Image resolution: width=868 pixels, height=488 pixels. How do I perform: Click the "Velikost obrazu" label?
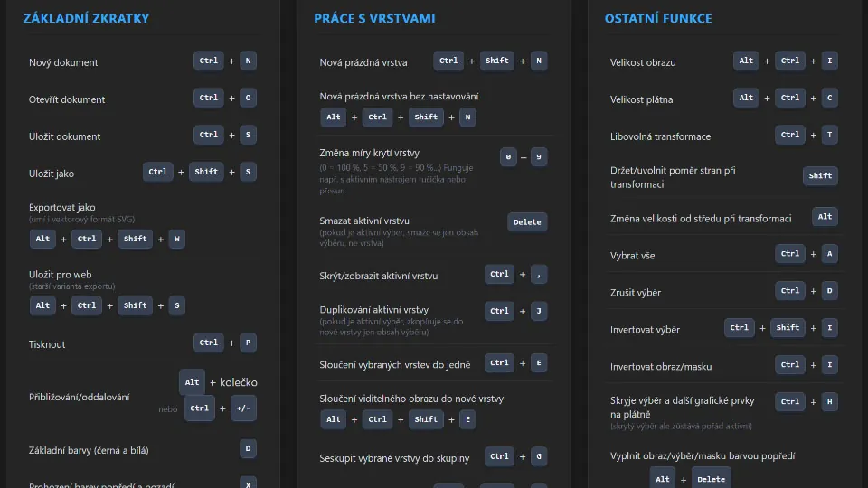coord(643,62)
